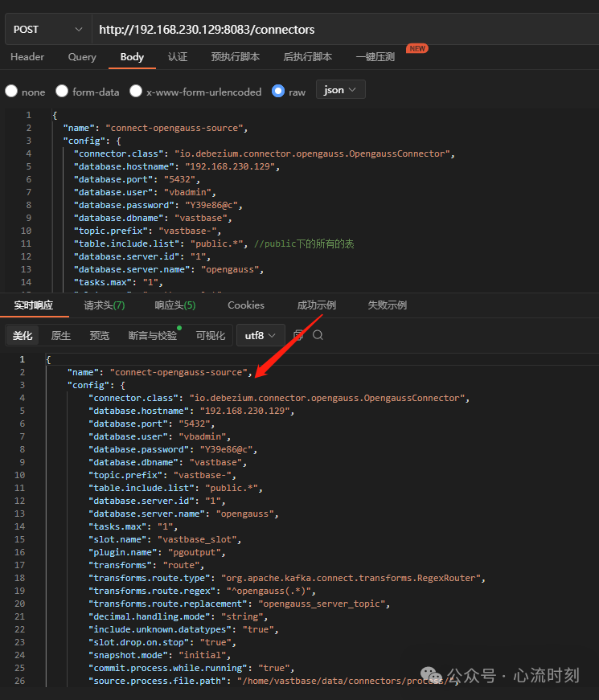Click request line "database.password": "Y39e86@c"
The height and width of the screenshot is (700, 599).
158,206
